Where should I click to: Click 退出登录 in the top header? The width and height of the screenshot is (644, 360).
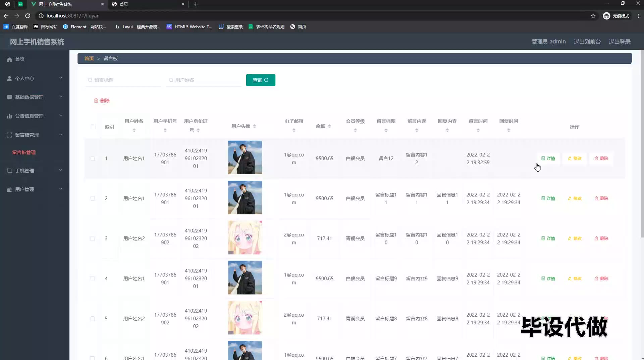tap(620, 42)
